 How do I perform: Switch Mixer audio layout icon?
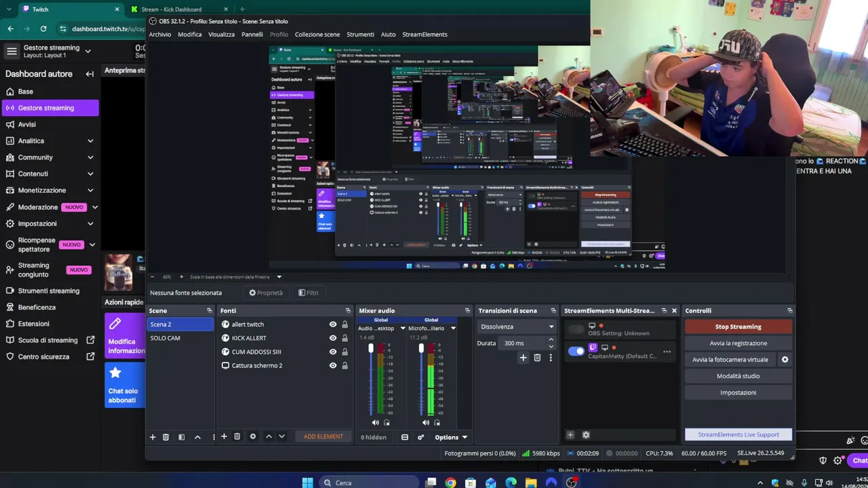[405, 437]
